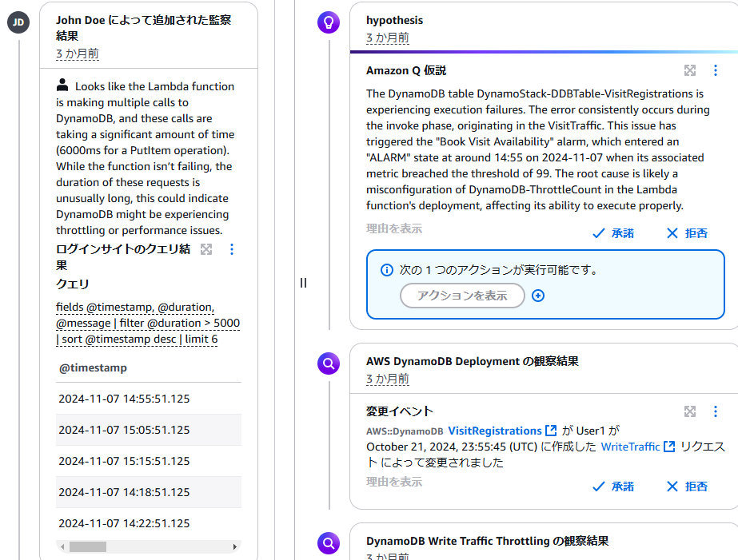Click the plus icon beside アクションを表示
The image size is (738, 560).
[538, 296]
